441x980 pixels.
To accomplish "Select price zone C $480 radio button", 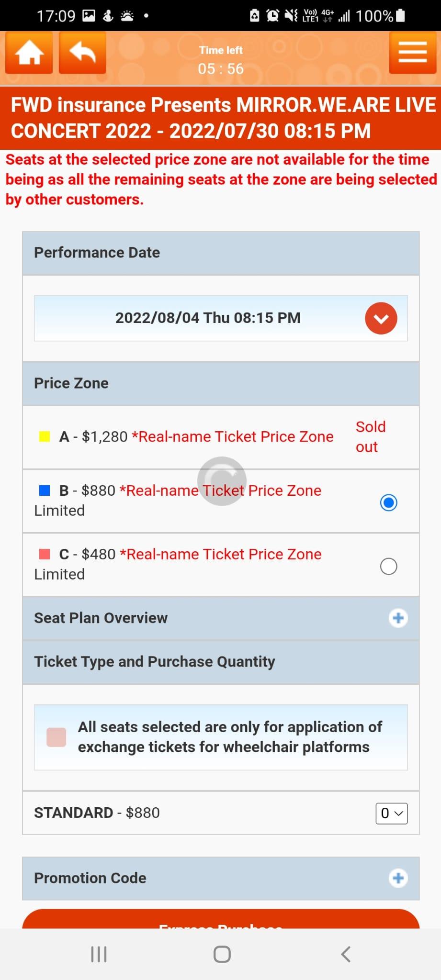I will coord(388,566).
